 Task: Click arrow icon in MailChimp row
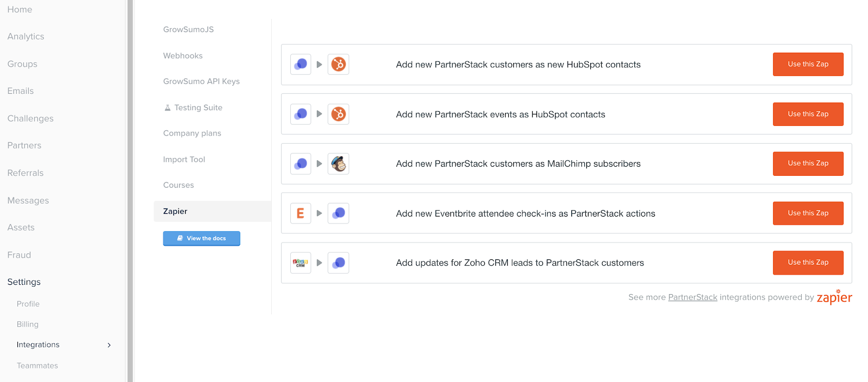(x=320, y=164)
